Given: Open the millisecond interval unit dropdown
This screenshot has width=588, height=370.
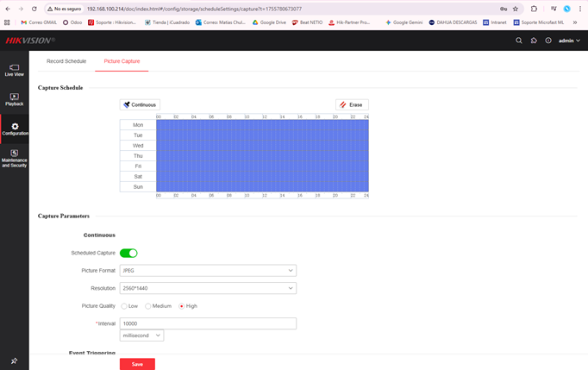Looking at the screenshot, I should (x=141, y=336).
